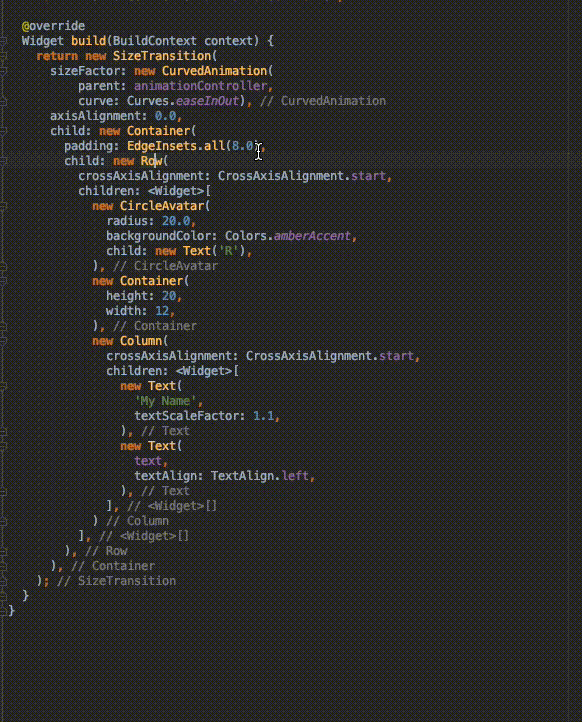This screenshot has height=722, width=582.
Task: Click the 'My Name' string literal
Action: pos(165,401)
